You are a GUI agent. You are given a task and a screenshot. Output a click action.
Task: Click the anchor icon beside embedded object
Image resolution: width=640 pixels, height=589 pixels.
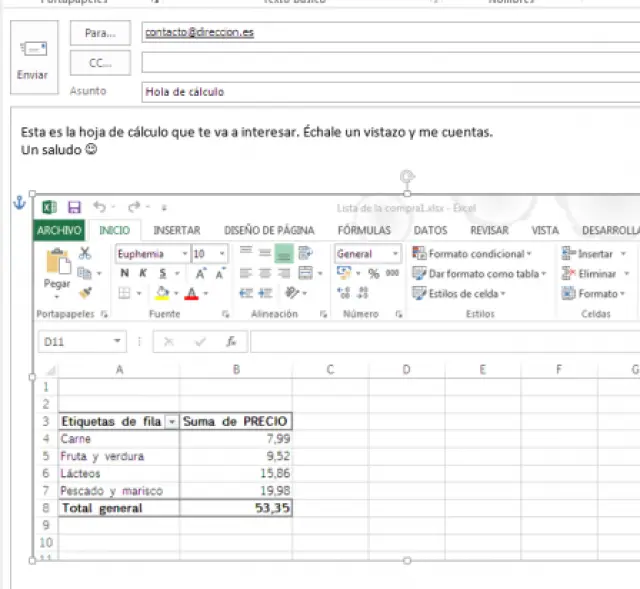pos(17,204)
